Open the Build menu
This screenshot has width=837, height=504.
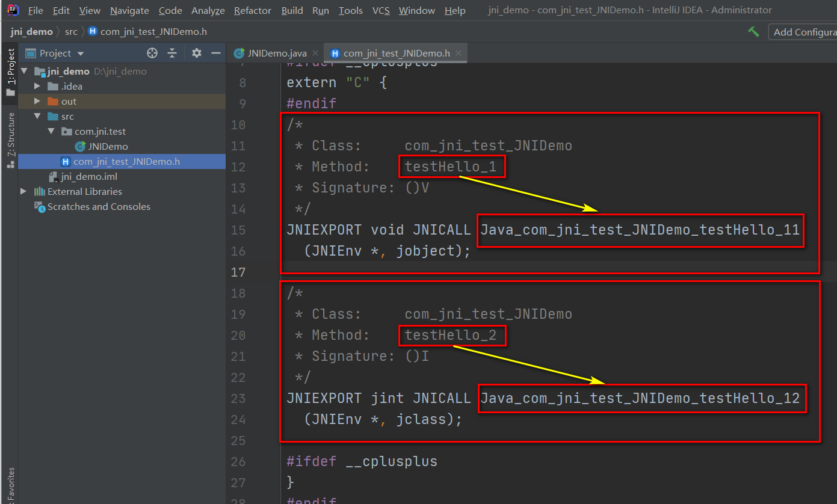292,10
